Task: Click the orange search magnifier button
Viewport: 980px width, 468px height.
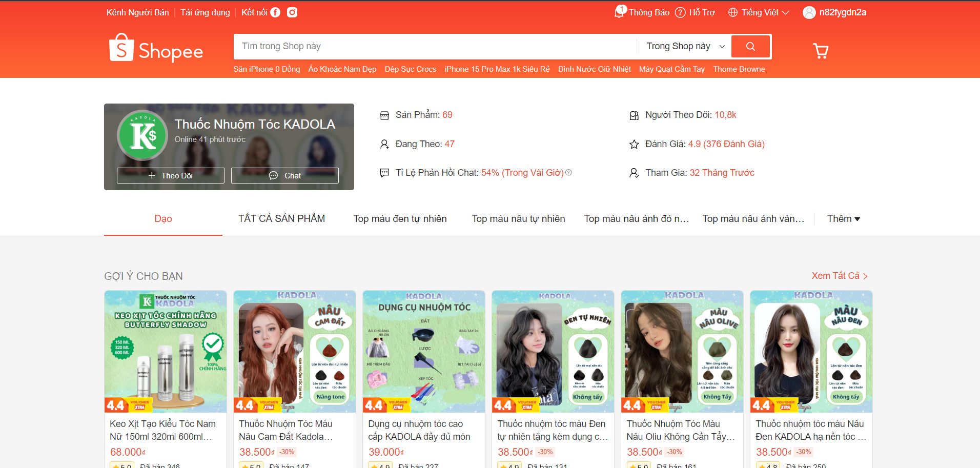Action: click(x=750, y=47)
